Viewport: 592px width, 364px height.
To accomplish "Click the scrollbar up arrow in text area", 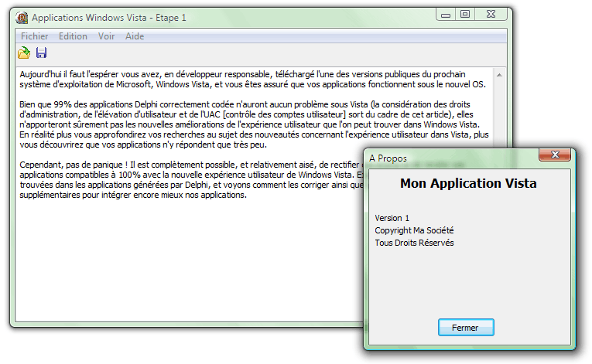I will click(499, 75).
